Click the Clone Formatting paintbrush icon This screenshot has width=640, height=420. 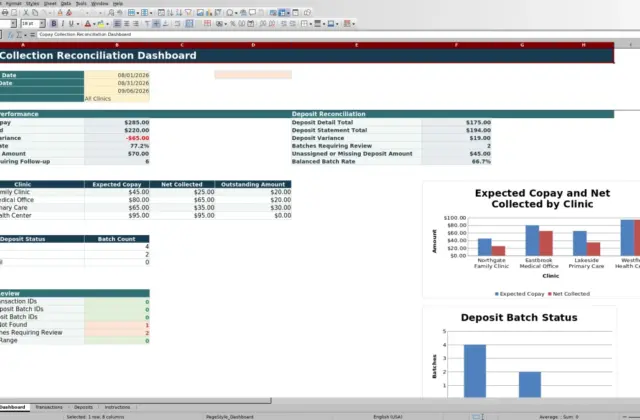(60, 13)
